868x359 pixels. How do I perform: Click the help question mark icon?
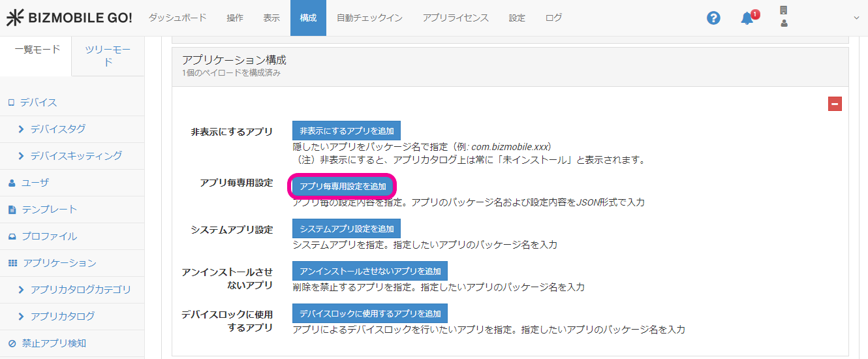pos(713,18)
